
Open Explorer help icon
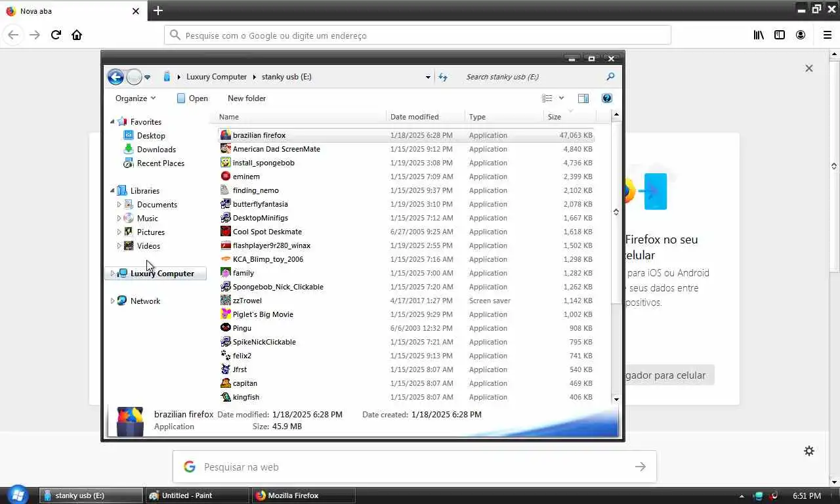click(x=607, y=98)
